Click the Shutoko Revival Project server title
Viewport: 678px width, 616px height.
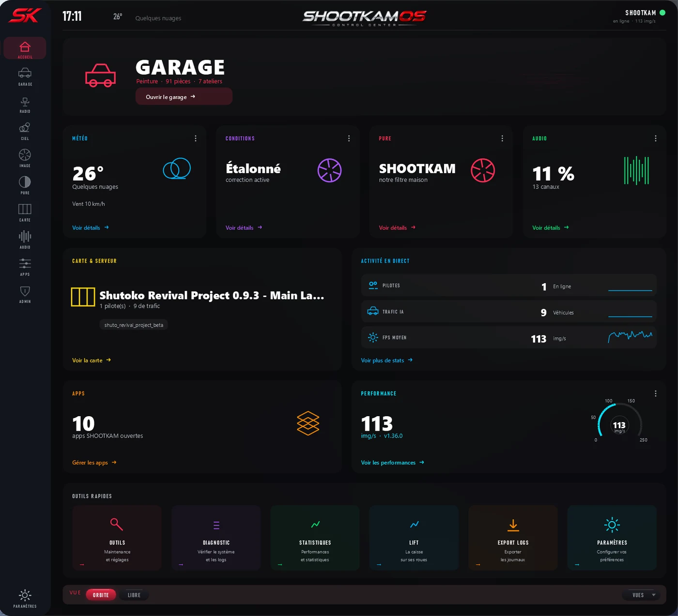click(212, 295)
